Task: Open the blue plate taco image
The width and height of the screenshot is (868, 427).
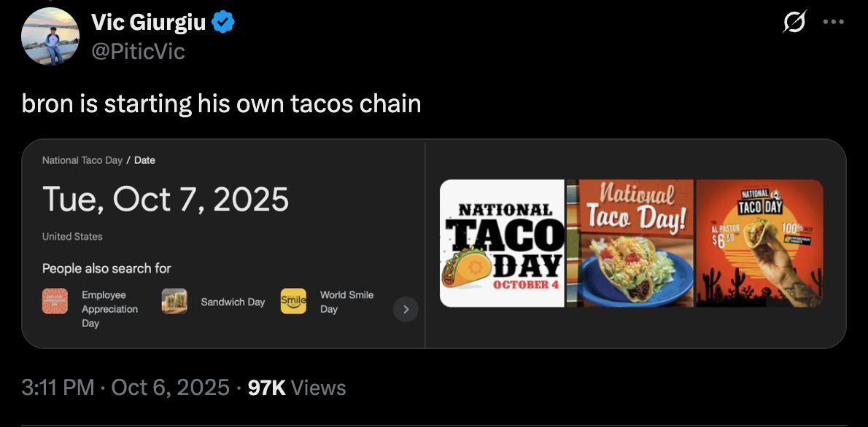Action: [631, 243]
